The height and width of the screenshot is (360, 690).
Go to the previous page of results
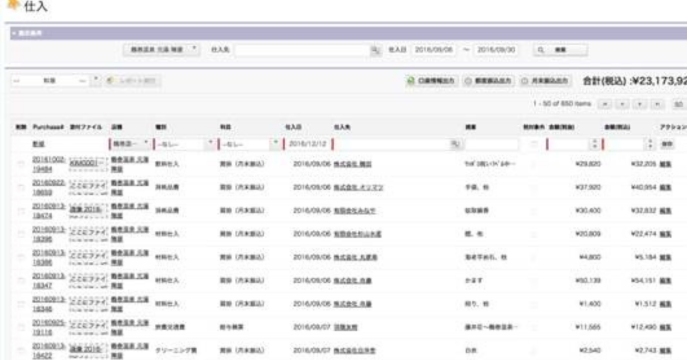622,104
